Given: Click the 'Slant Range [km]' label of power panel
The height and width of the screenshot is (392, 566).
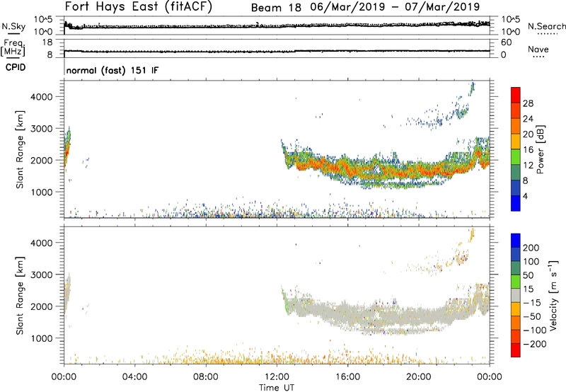Looking at the screenshot, I should click(20, 149).
